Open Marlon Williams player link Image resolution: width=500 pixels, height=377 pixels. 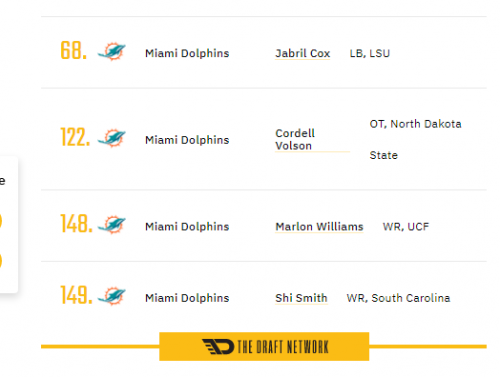(319, 227)
